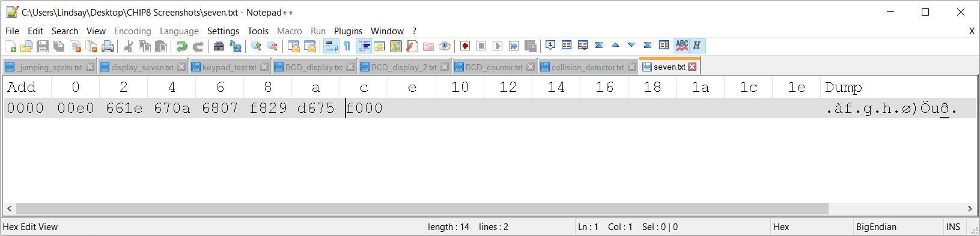The image size is (980, 236).
Task: Toggle the Function List icon
Action: tap(412, 46)
